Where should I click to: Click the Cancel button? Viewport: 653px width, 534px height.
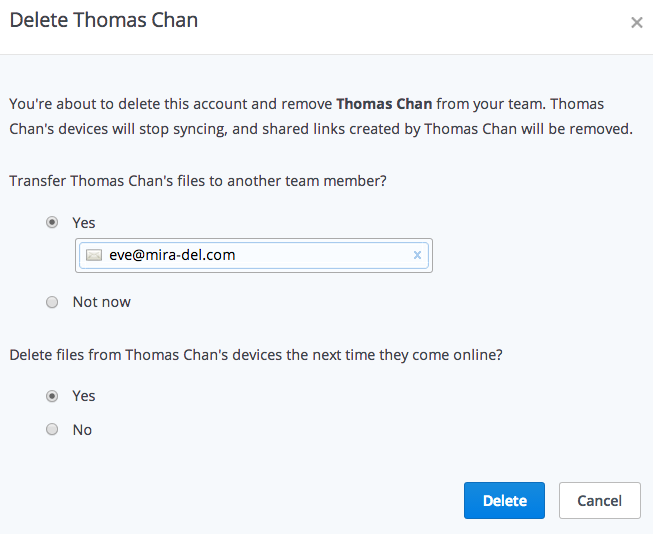coord(600,500)
